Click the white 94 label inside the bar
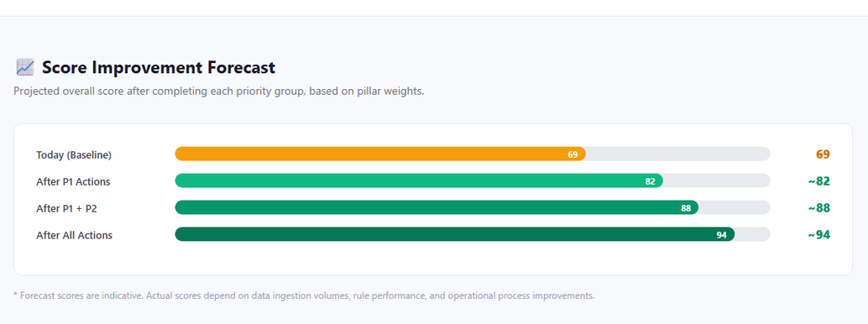Viewport: 868px width, 324px height. pyautogui.click(x=721, y=235)
